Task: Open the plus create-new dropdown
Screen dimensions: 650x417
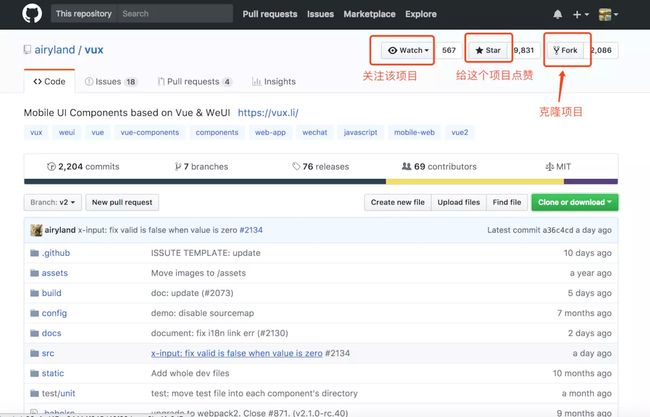Action: [x=580, y=15]
